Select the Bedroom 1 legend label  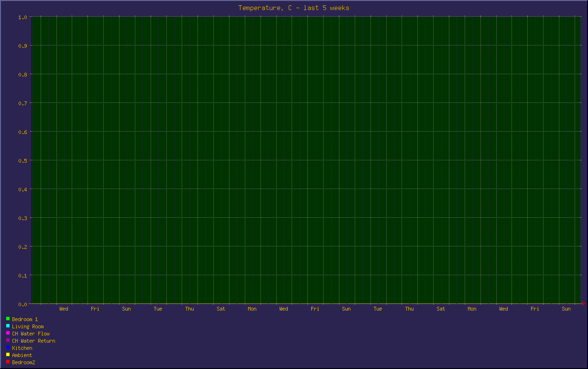25,319
